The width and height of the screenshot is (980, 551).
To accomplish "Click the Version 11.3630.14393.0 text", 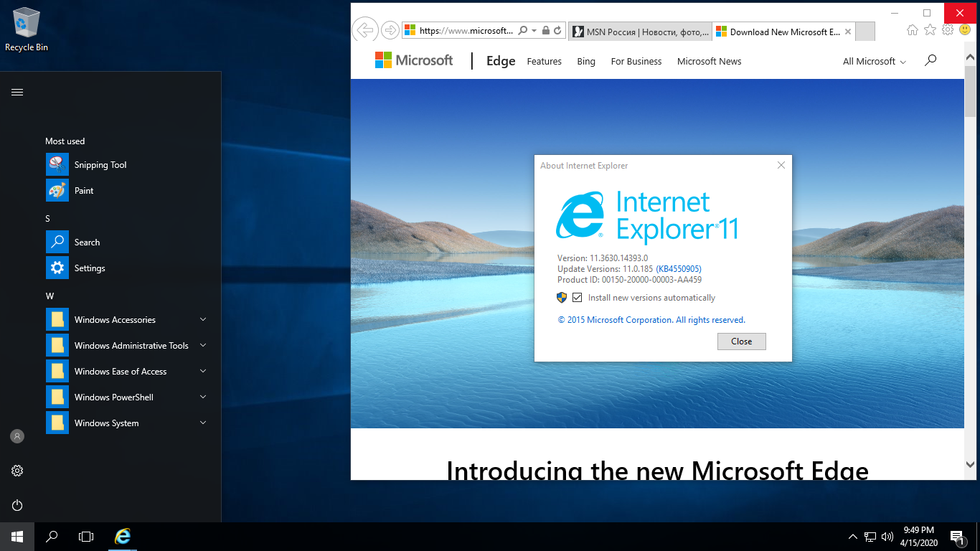I will pos(603,258).
